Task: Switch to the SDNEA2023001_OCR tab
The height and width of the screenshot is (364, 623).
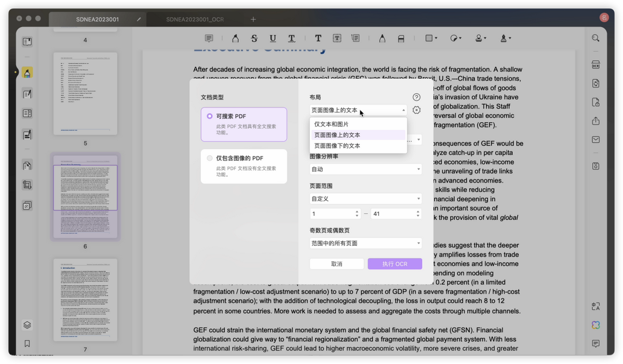Action: click(195, 19)
